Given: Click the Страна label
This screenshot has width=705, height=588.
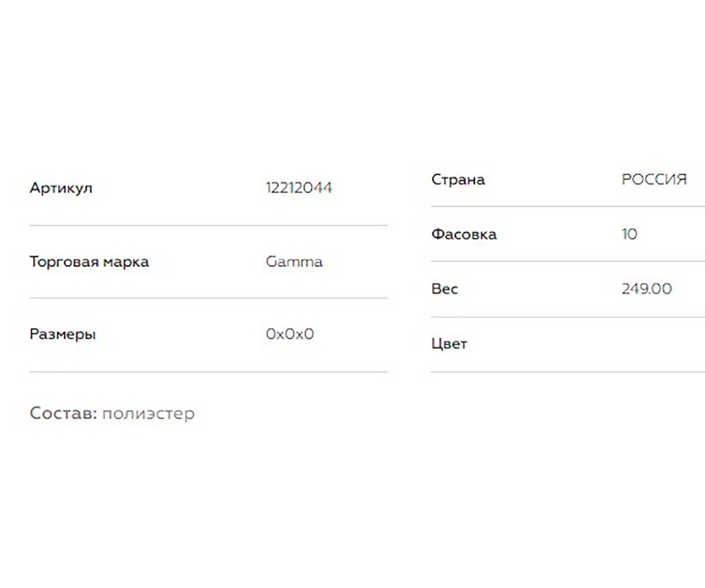Looking at the screenshot, I should (x=458, y=180).
